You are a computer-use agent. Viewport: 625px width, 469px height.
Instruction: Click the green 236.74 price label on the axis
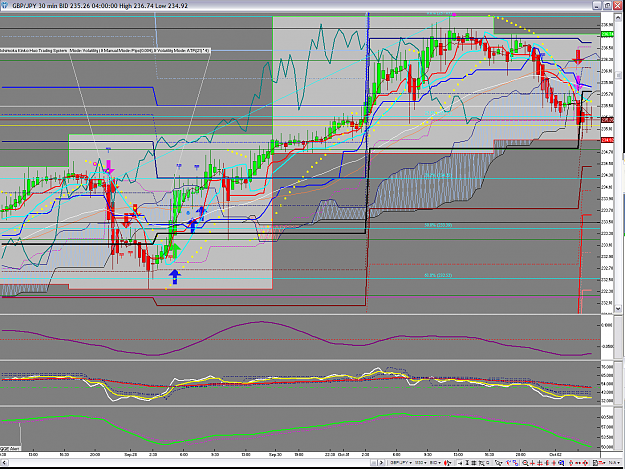607,35
